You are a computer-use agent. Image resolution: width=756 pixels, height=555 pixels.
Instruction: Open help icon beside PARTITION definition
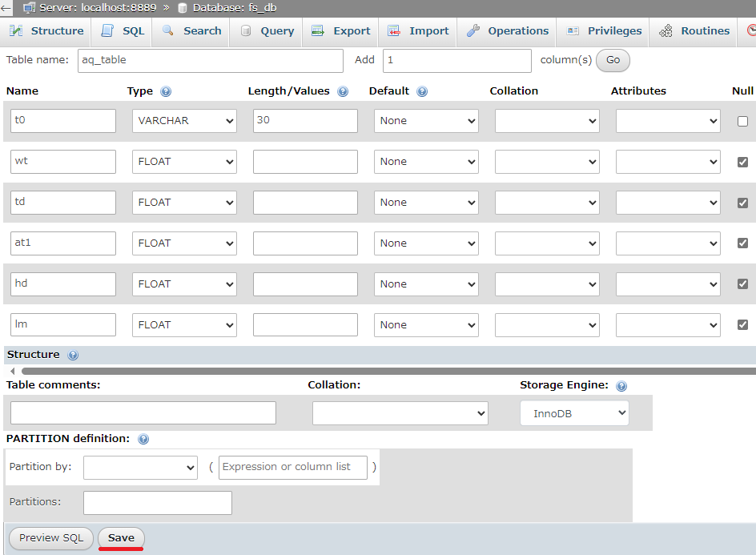point(143,439)
